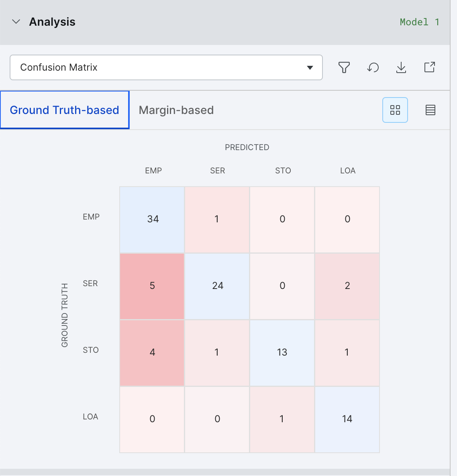Select cell LOA truth, STO predicted 1
457x476 pixels.
click(x=282, y=419)
